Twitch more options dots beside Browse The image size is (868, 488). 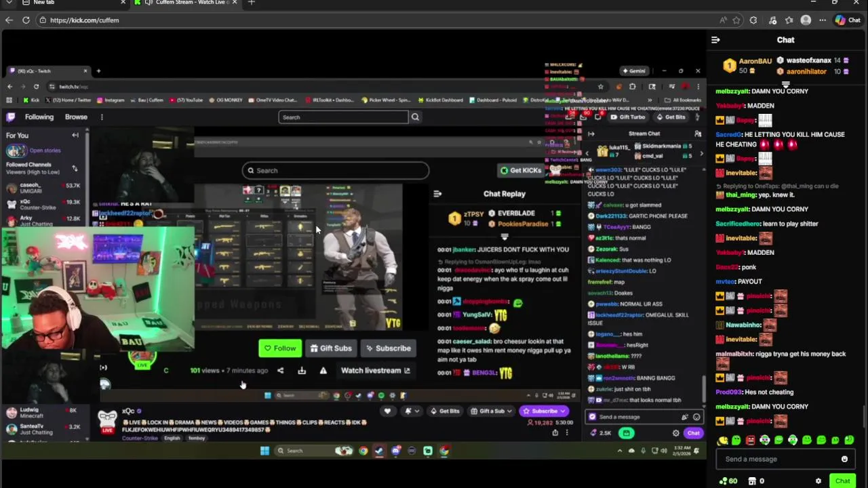102,117
